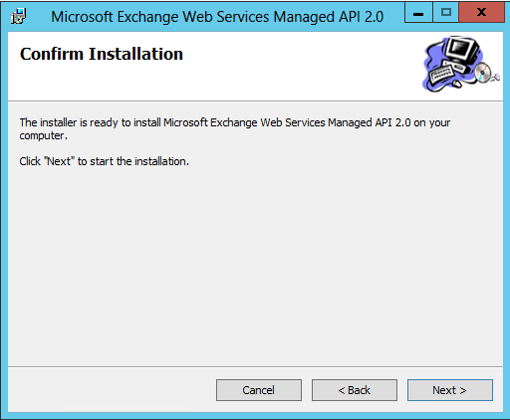Close the installer with the red X
Image resolution: width=510 pixels, height=420 pixels.
(481, 13)
